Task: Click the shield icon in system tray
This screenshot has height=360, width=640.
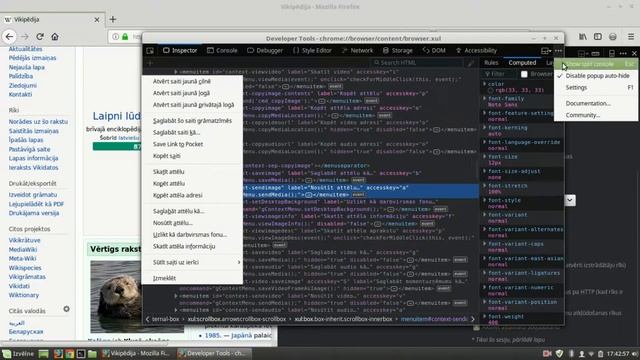Action: (x=560, y=353)
